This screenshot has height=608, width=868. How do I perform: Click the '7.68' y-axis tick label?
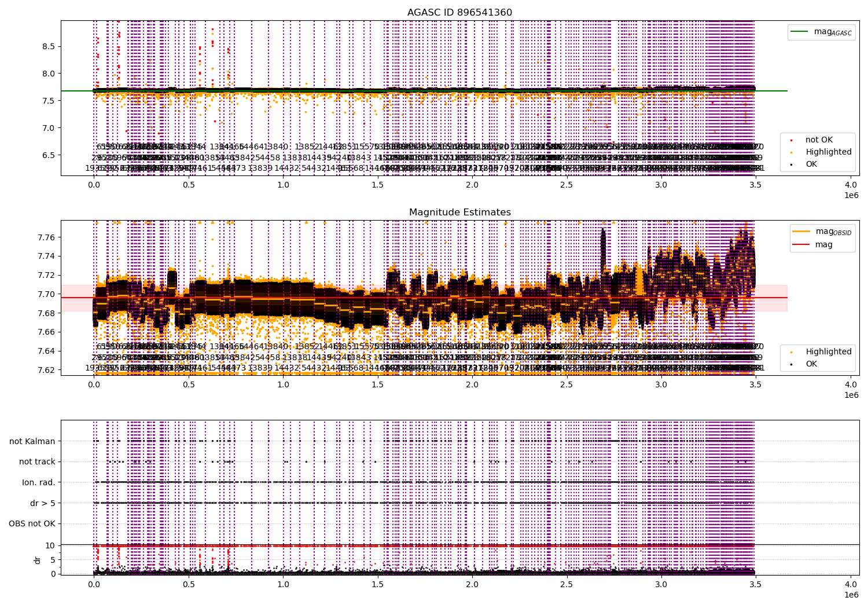pyautogui.click(x=46, y=313)
